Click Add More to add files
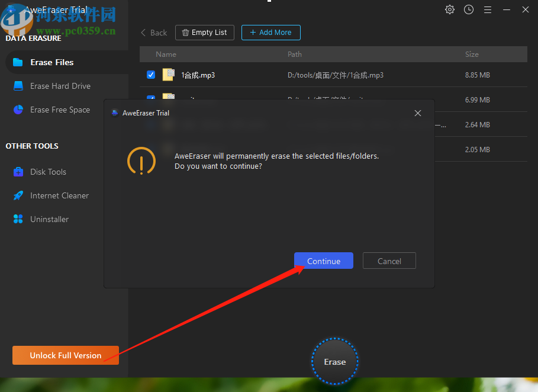Viewport: 538px width, 392px height. 270,33
